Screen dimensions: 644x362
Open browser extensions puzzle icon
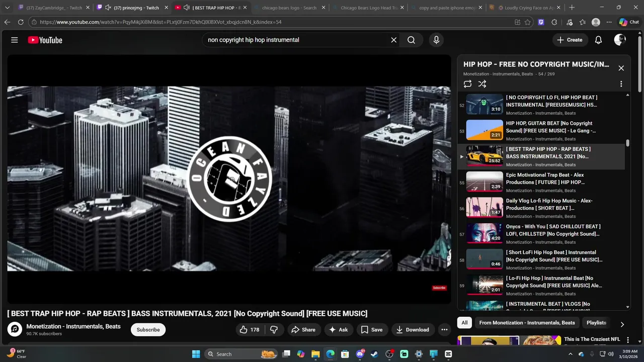[x=554, y=22]
